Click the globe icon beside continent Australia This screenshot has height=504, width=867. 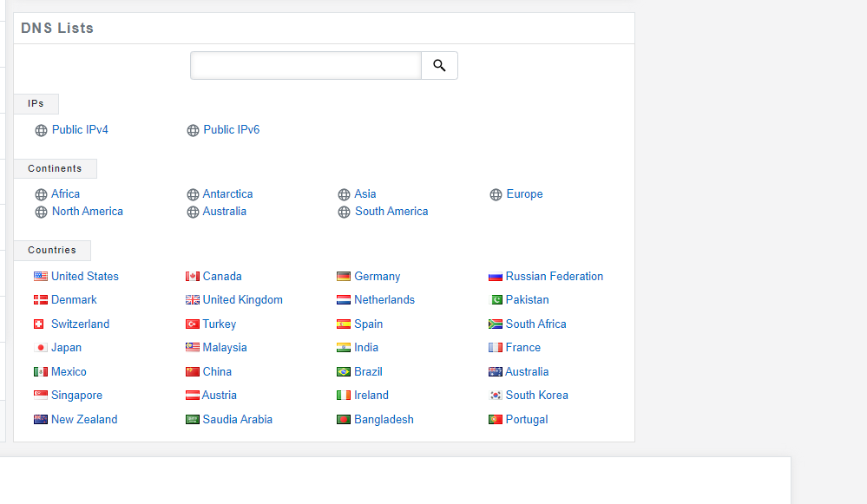[193, 213]
